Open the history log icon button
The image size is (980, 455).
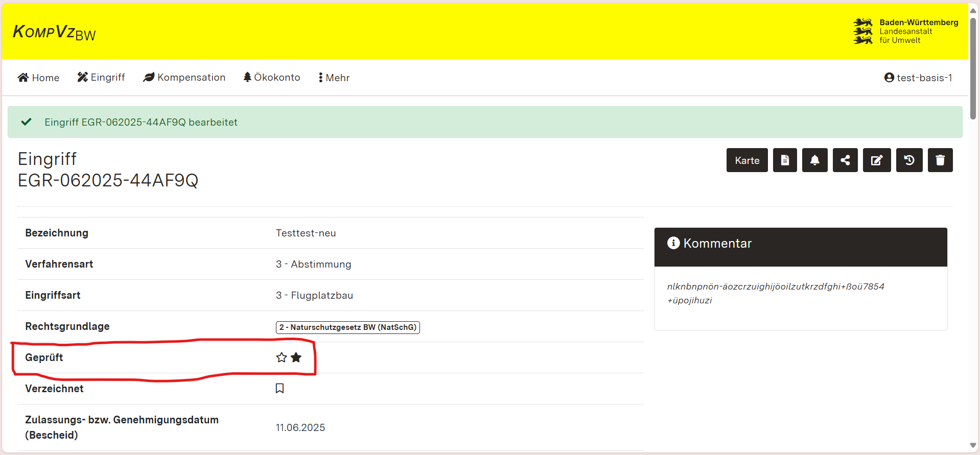[x=909, y=160]
